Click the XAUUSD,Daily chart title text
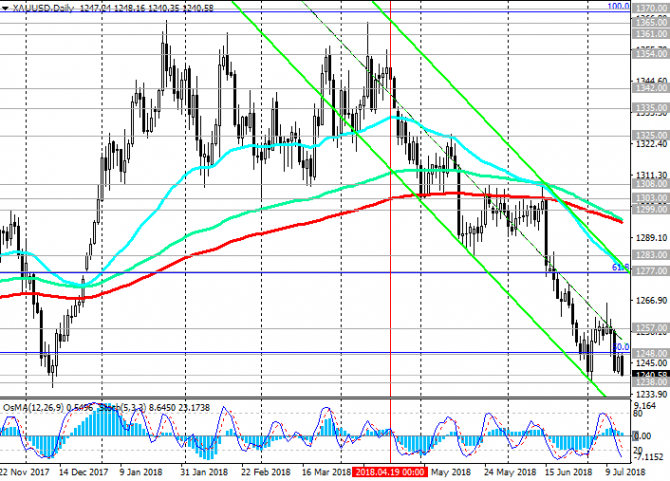This screenshot has width=670, height=481. point(44,8)
